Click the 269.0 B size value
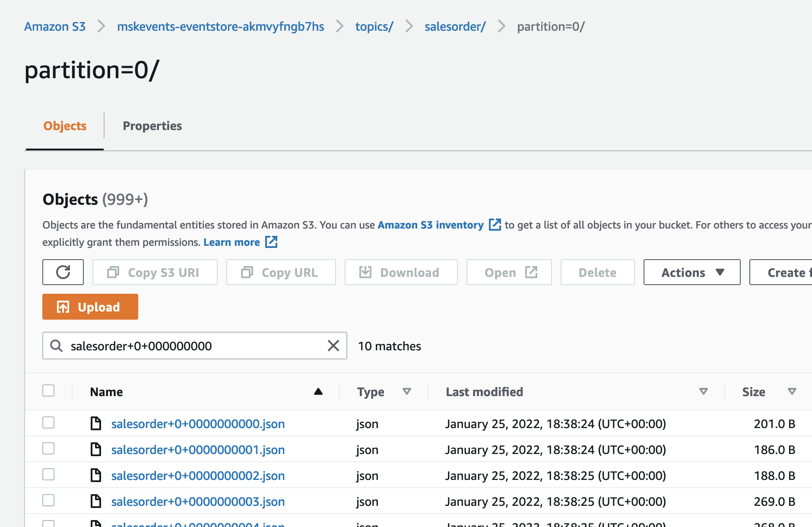 pyautogui.click(x=774, y=502)
